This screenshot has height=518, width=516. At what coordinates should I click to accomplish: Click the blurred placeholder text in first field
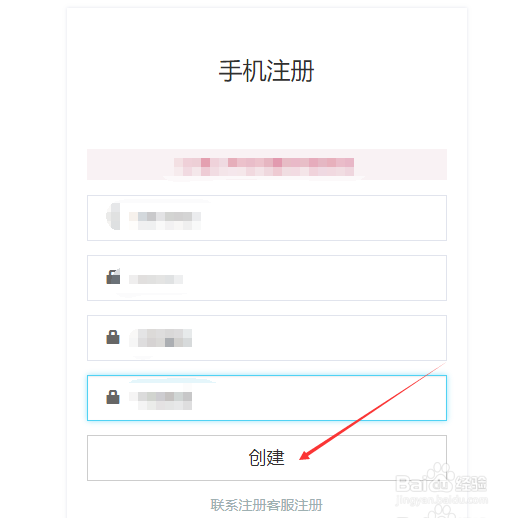point(165,221)
